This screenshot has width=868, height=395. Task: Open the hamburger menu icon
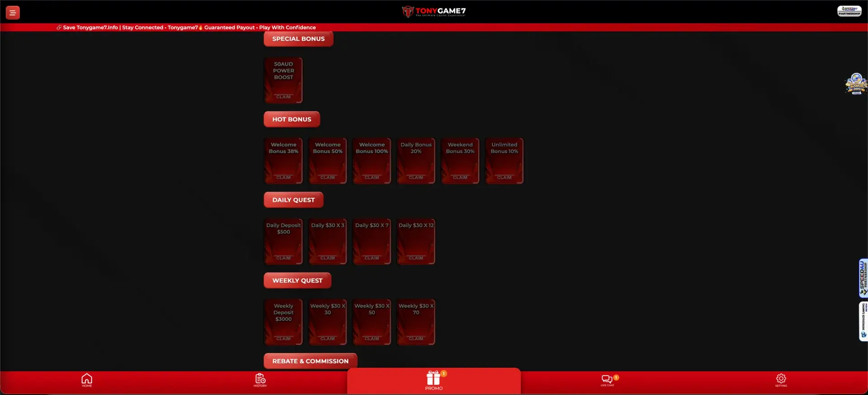point(13,13)
